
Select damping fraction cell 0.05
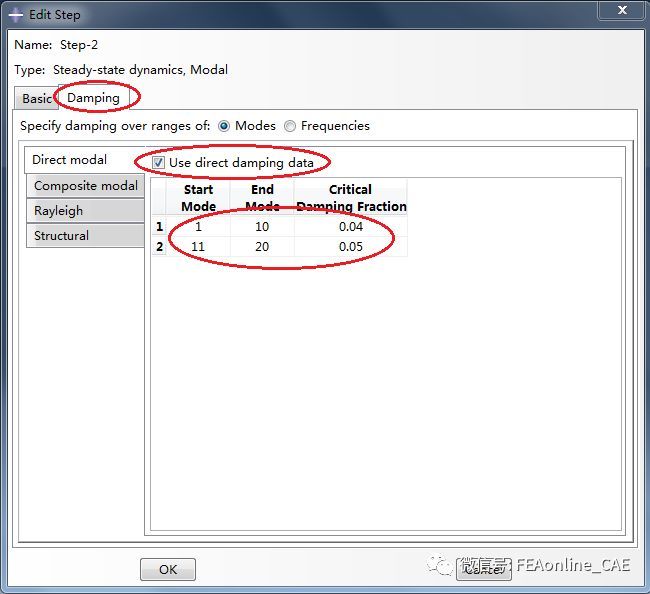[x=350, y=246]
